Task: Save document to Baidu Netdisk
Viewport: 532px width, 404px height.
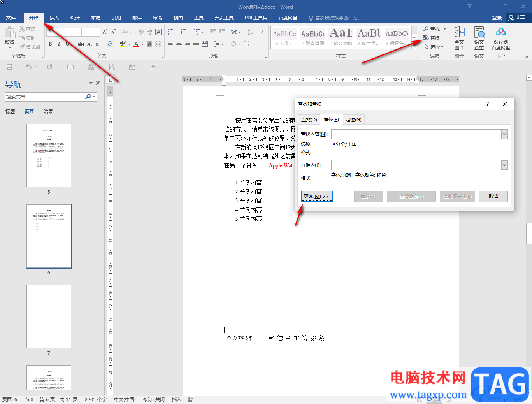Action: tap(501, 38)
